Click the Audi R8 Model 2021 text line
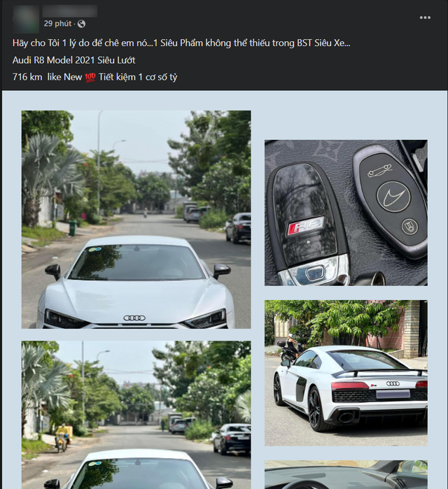The width and height of the screenshot is (448, 489). pos(74,60)
